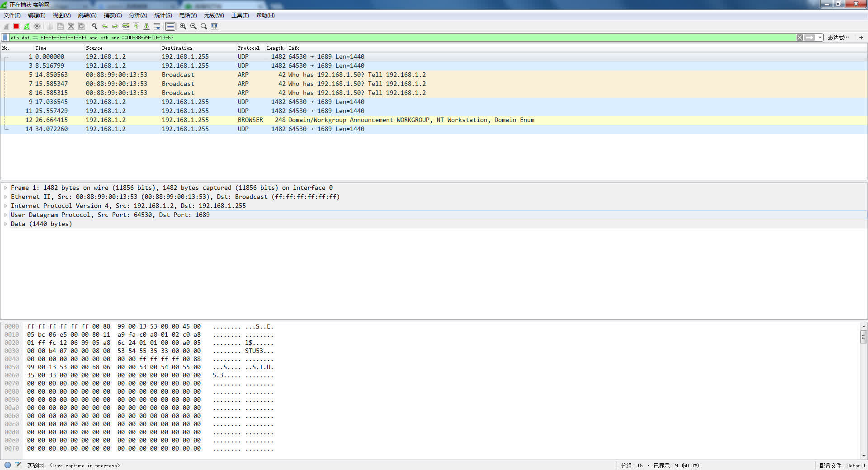Select the BROWSER protocol packet row

pos(250,120)
